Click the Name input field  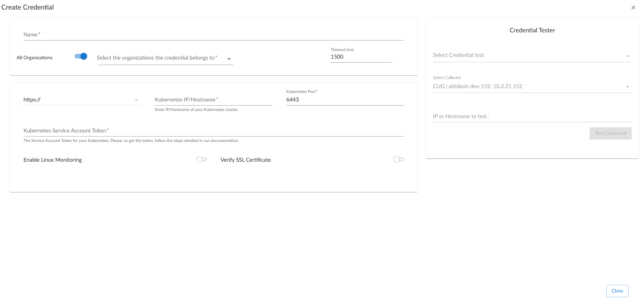213,35
